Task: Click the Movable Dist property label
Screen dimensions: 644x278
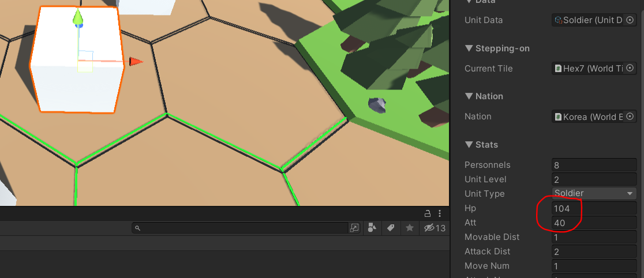Action: point(492,237)
